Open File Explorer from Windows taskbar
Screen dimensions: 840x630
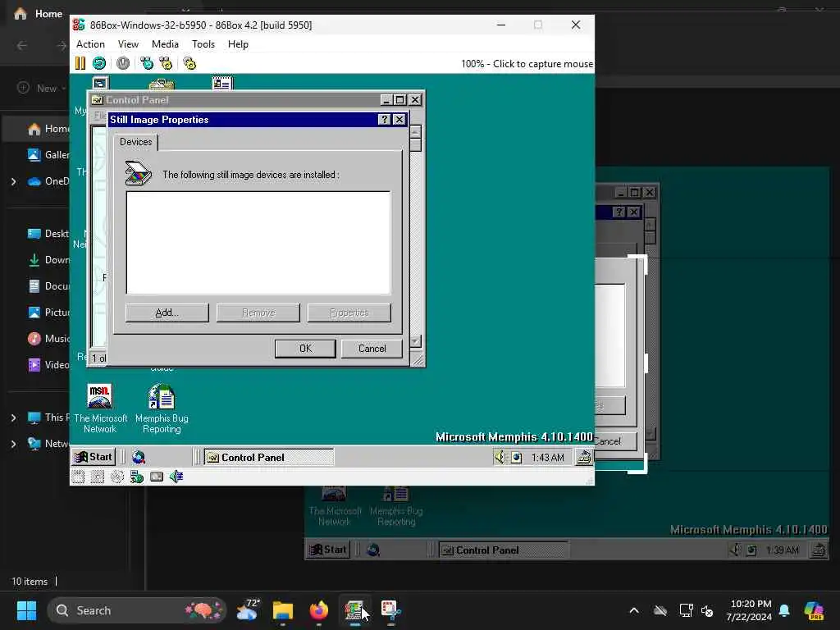283,610
